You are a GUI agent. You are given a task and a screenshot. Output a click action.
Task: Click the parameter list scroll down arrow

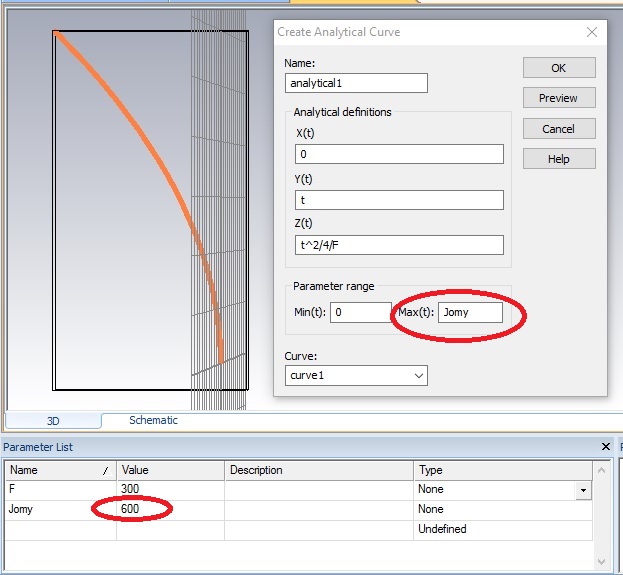(602, 562)
